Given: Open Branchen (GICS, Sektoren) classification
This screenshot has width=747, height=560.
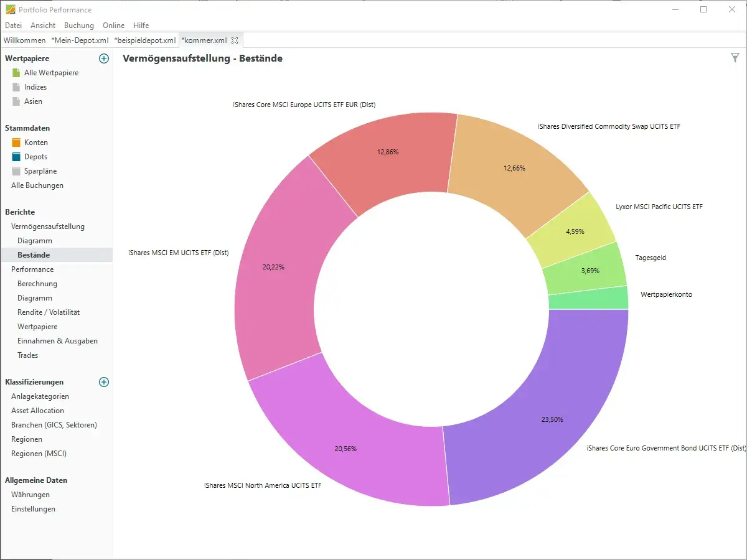Looking at the screenshot, I should (x=54, y=425).
